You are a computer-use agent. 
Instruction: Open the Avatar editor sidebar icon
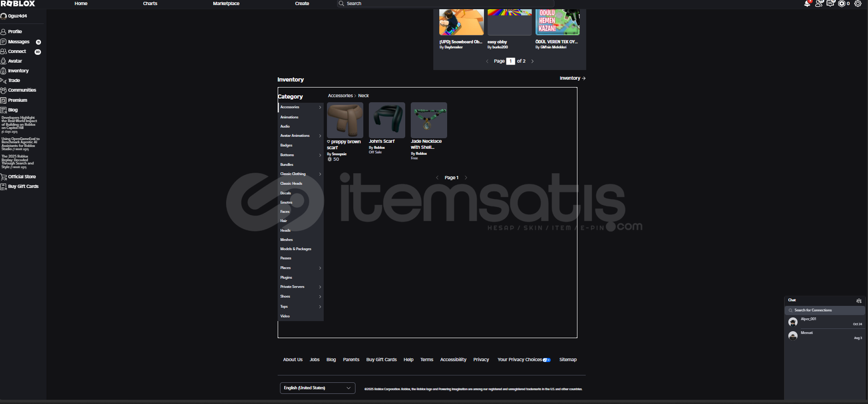(3, 61)
